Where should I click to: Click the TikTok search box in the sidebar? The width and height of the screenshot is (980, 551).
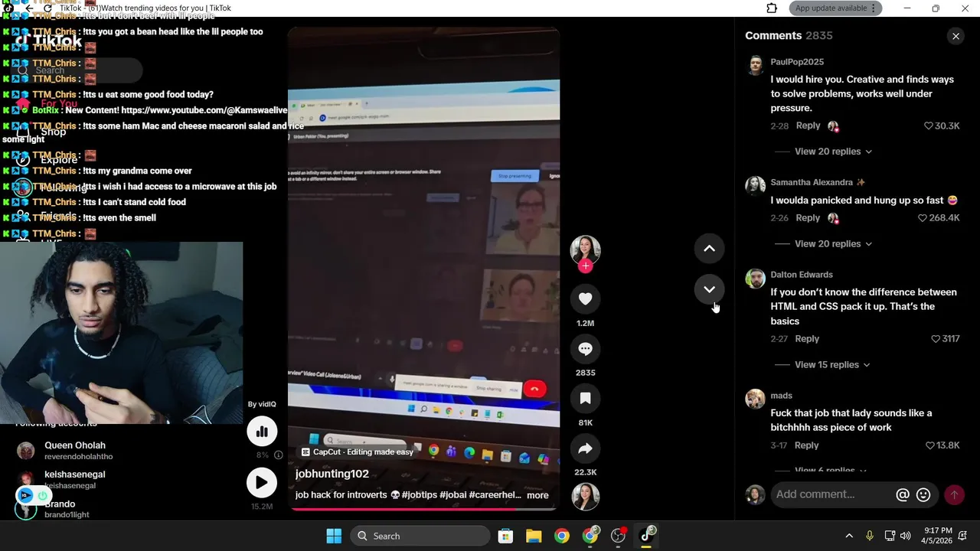(79, 70)
